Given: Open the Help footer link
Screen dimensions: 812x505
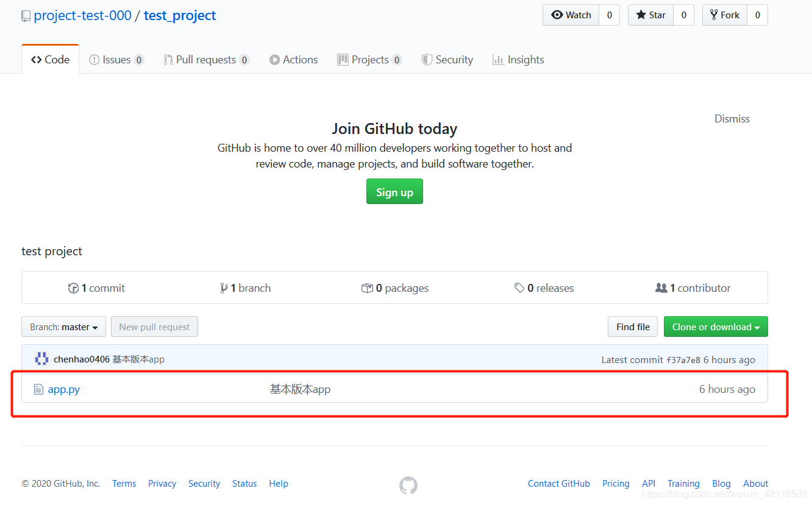Looking at the screenshot, I should click(x=279, y=484).
